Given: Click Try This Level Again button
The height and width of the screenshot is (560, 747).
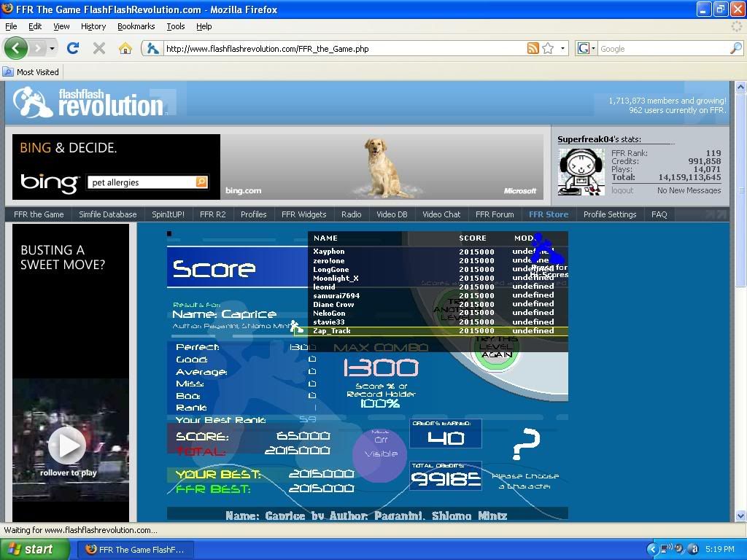Looking at the screenshot, I should tap(496, 349).
